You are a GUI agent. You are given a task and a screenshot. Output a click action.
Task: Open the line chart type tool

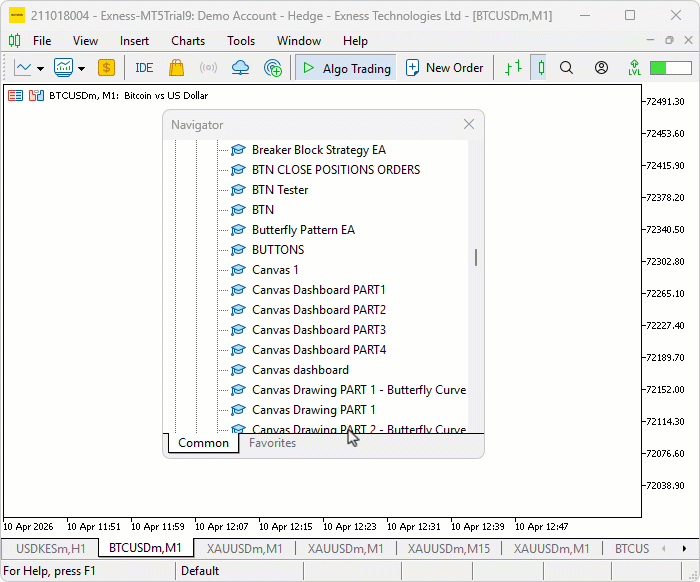23,68
